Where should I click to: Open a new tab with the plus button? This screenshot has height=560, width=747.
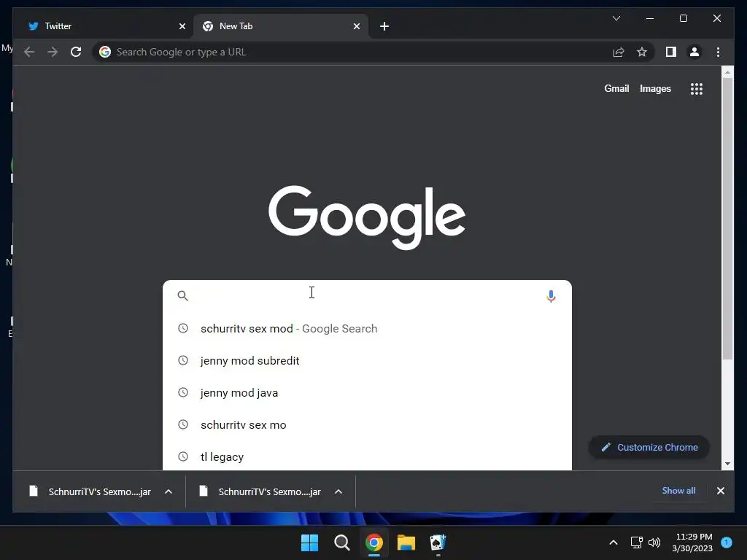coord(384,26)
